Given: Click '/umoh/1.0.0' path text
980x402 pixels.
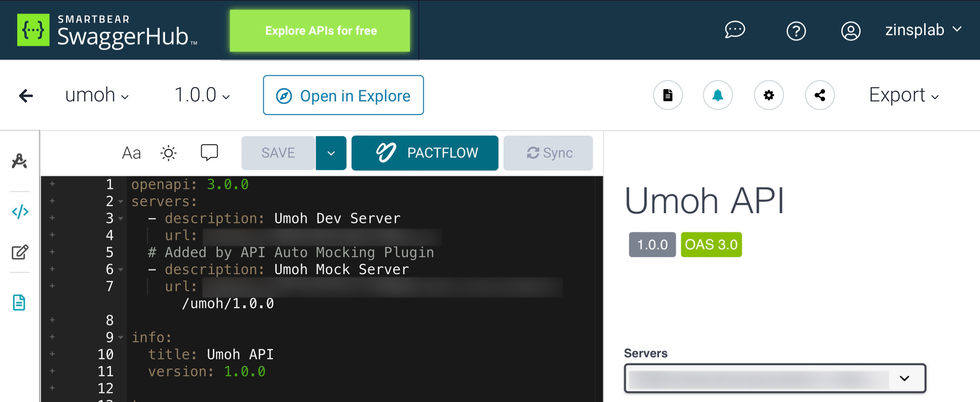Looking at the screenshot, I should point(228,303).
